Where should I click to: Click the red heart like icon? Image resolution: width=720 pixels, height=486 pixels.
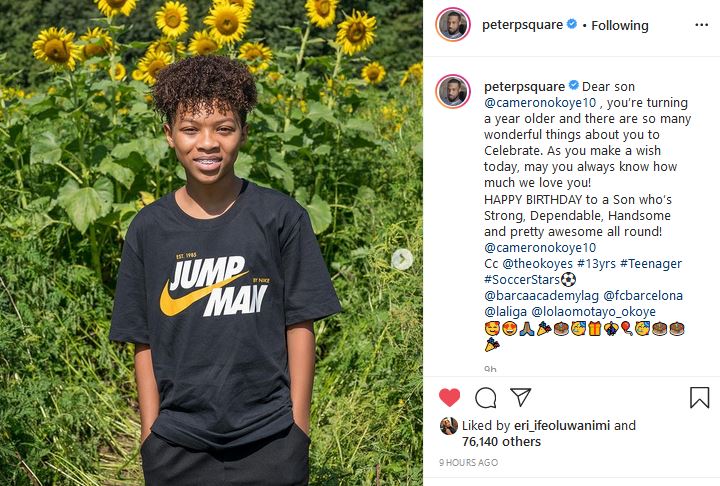point(449,397)
